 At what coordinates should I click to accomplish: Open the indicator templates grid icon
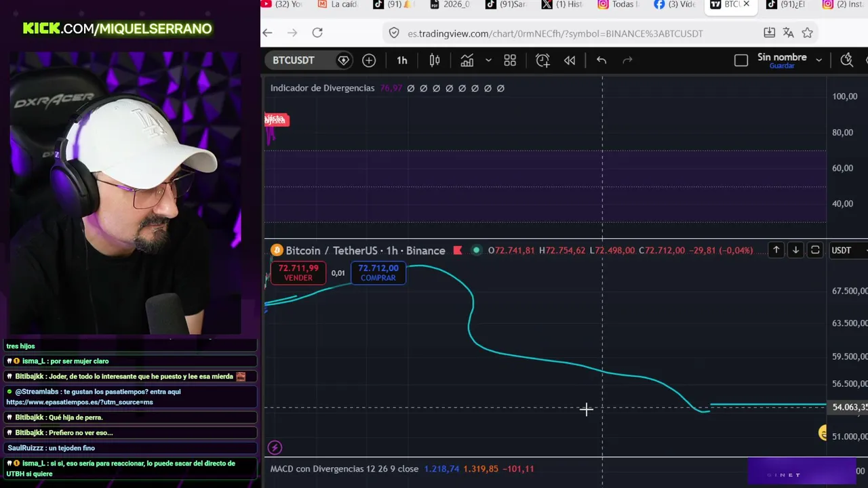tap(510, 60)
